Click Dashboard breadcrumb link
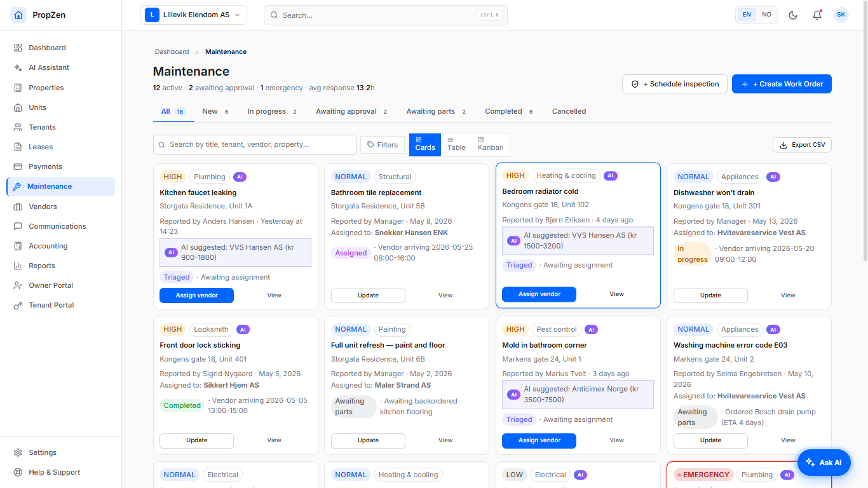The image size is (868, 488). (x=172, y=51)
